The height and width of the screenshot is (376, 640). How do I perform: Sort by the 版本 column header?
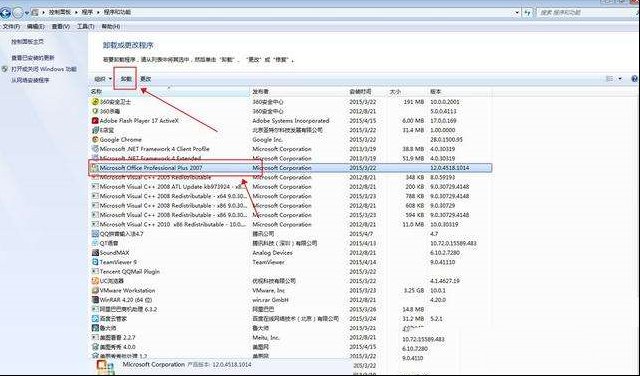[459, 92]
